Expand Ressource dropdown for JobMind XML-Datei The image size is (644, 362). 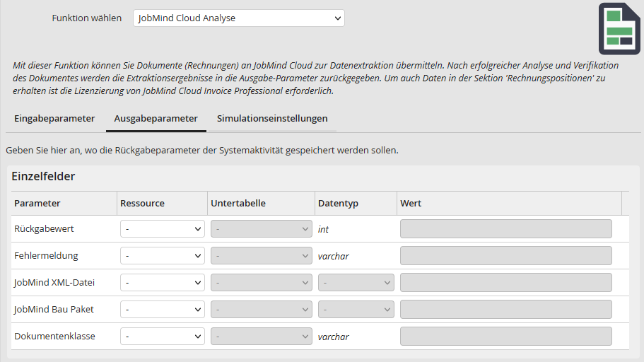click(162, 283)
